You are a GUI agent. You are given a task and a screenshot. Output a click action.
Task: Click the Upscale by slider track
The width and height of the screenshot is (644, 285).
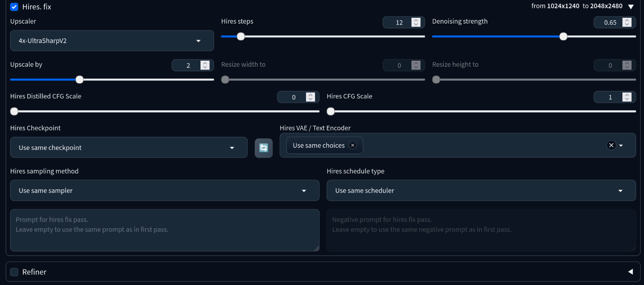tap(112, 80)
